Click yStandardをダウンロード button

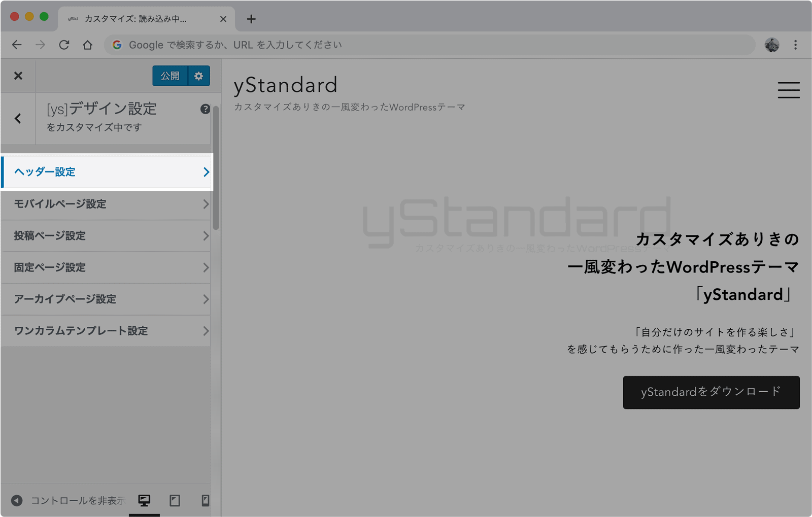pyautogui.click(x=711, y=392)
